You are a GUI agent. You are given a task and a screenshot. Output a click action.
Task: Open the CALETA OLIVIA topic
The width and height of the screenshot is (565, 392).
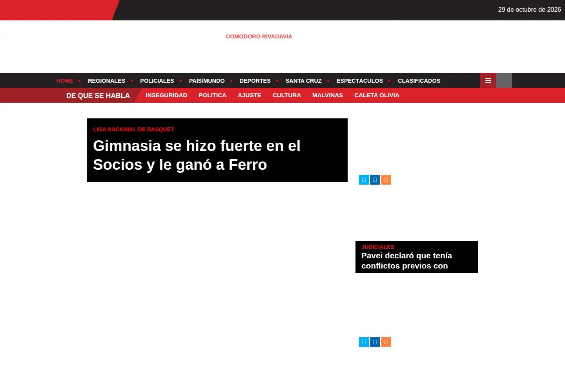click(x=377, y=95)
